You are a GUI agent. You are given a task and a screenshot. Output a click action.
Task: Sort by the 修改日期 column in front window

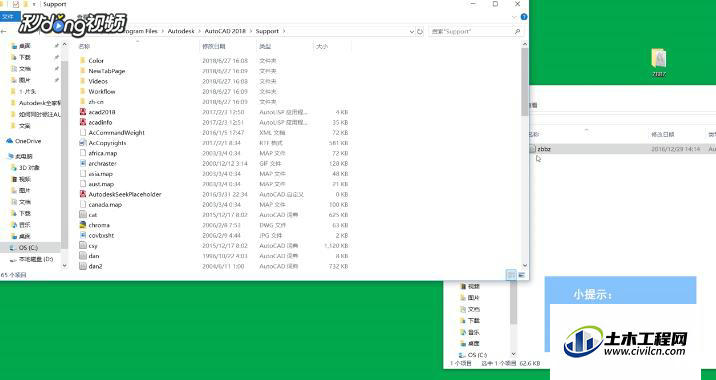[x=213, y=46]
